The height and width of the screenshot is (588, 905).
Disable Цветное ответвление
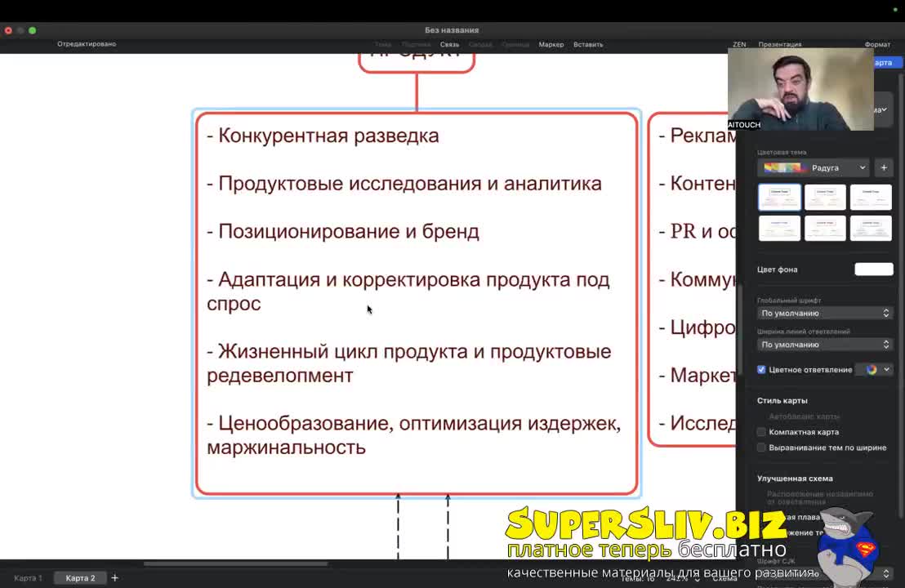pyautogui.click(x=761, y=369)
